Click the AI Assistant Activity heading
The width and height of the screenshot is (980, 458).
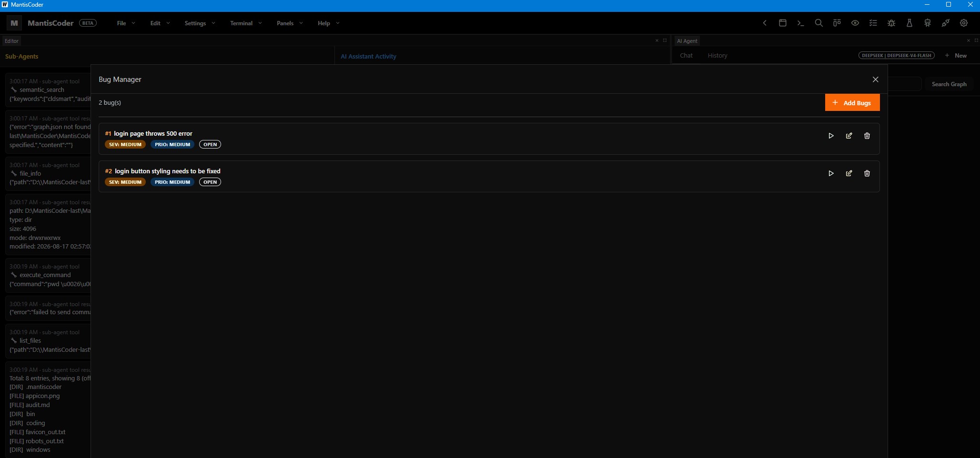tap(368, 56)
